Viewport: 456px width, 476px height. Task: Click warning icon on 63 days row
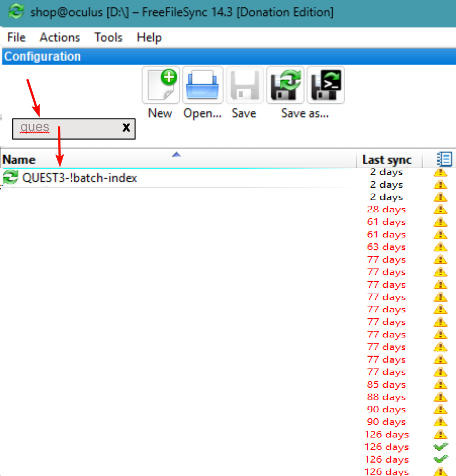440,247
